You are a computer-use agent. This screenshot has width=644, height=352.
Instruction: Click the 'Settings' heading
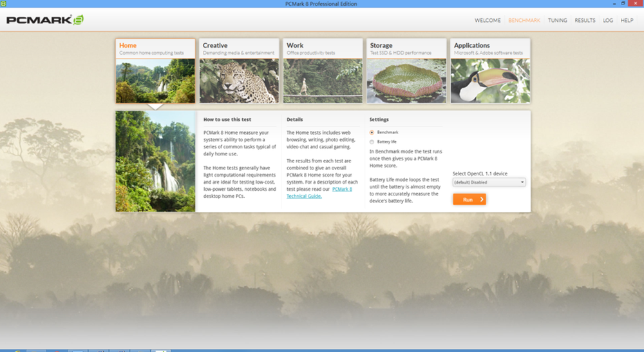[x=379, y=120]
